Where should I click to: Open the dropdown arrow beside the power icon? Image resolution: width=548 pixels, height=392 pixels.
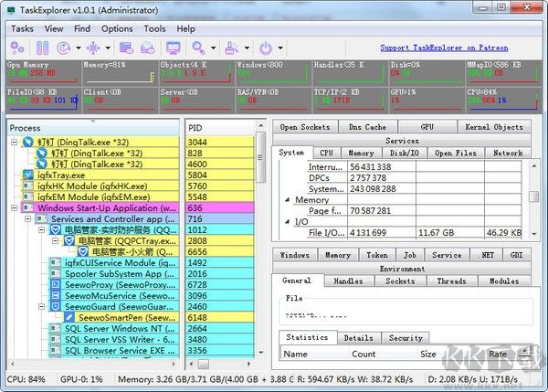click(278, 48)
